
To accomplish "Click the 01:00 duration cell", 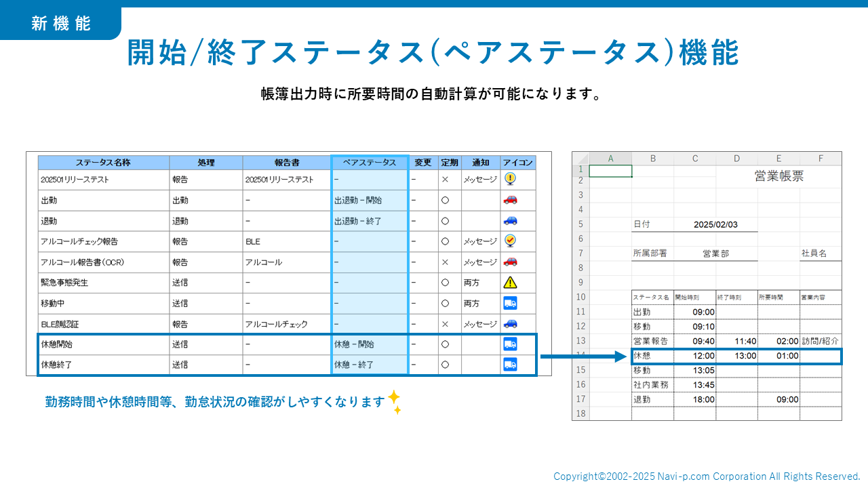I will (x=778, y=356).
